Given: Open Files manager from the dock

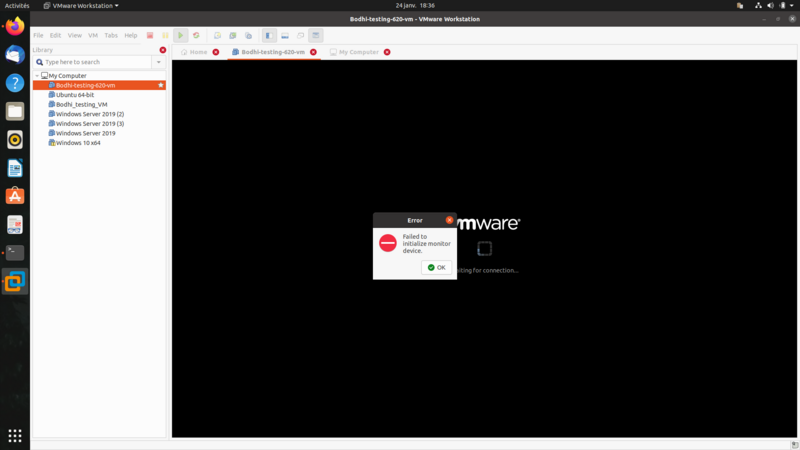Looking at the screenshot, I should (15, 111).
